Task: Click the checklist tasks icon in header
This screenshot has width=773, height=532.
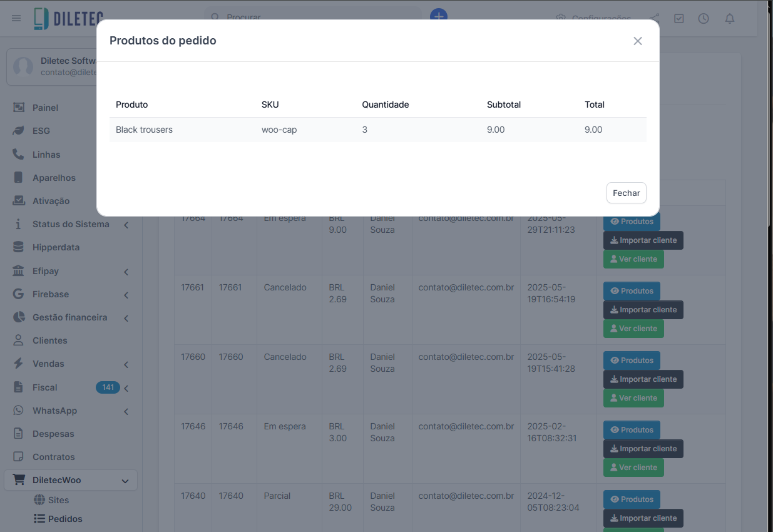Action: tap(679, 18)
